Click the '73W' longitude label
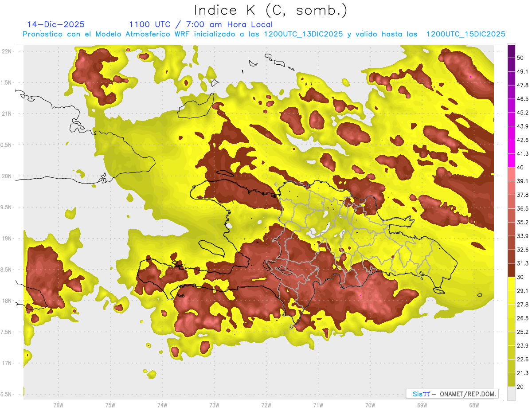 [214, 405]
